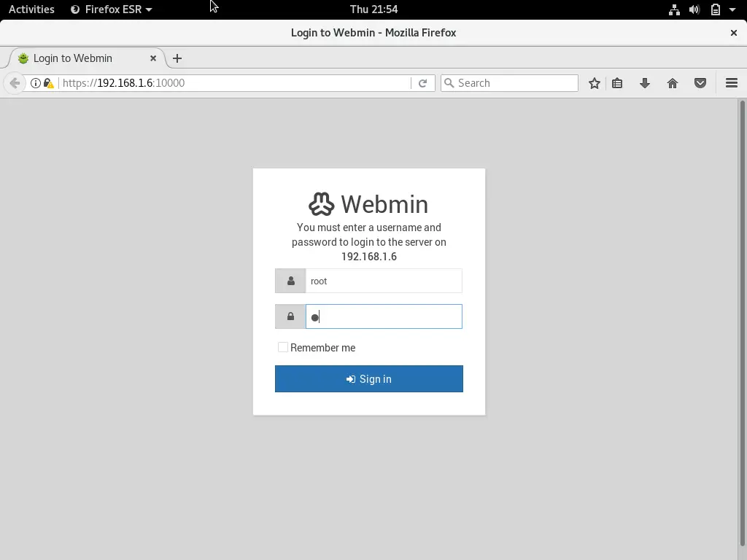
Task: Open a new tab with plus button
Action: tap(177, 58)
